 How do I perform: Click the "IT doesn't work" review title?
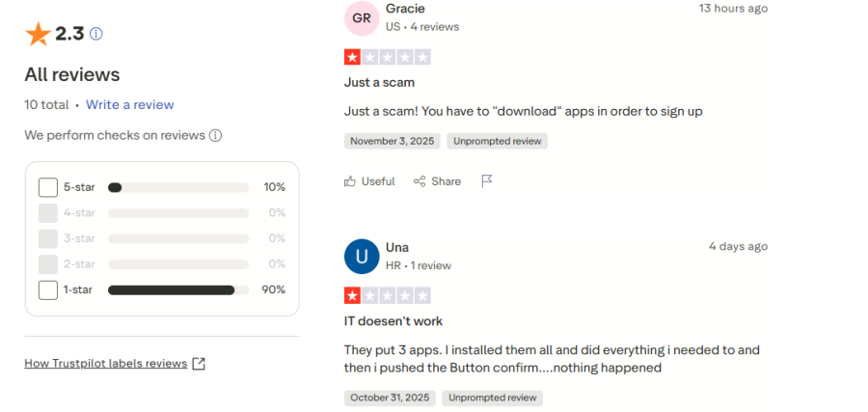pos(393,320)
